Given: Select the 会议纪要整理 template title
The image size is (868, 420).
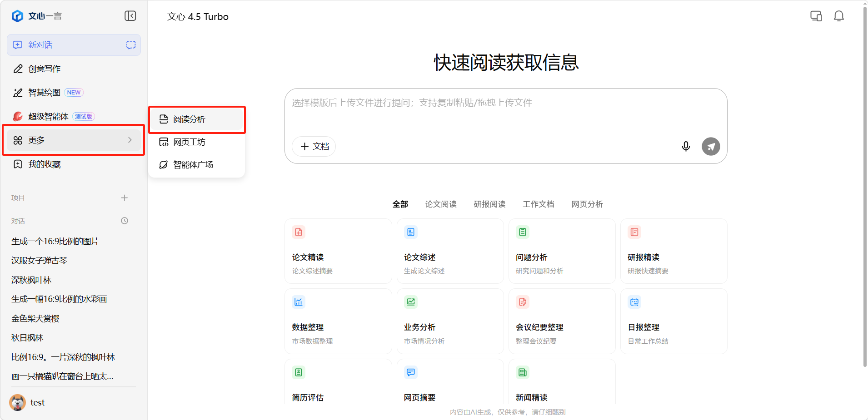Looking at the screenshot, I should tap(539, 327).
